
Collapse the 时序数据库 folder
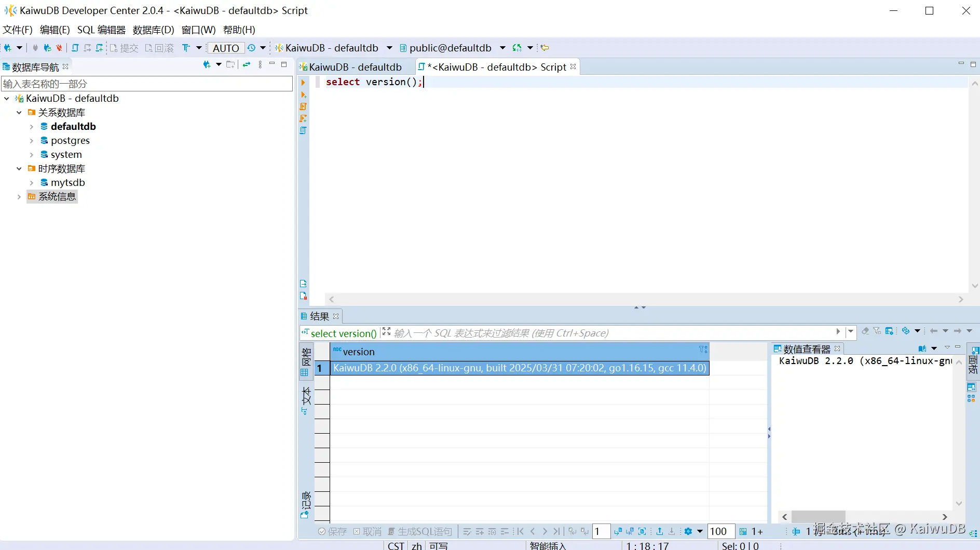coord(19,169)
